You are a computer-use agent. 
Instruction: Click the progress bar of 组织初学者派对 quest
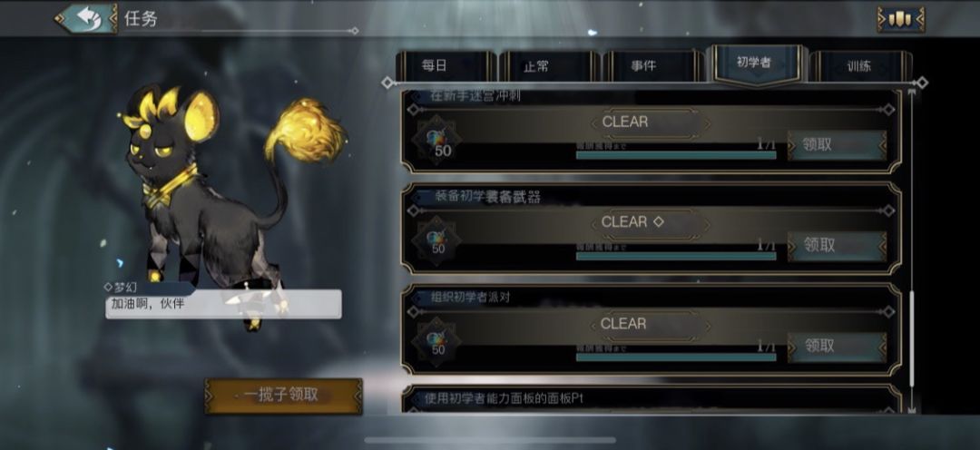676,357
